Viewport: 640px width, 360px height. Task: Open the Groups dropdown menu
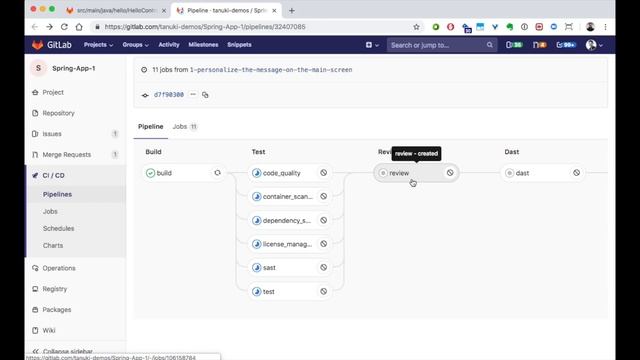[135, 45]
